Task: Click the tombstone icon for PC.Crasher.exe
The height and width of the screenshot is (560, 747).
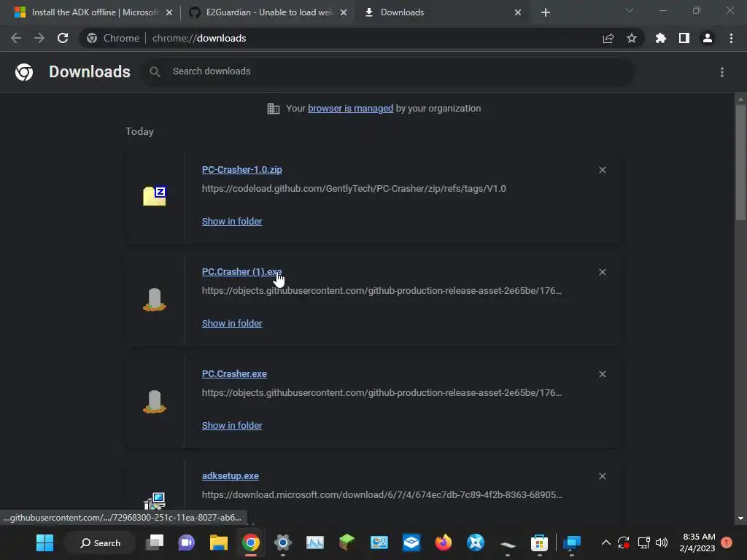Action: point(155,402)
